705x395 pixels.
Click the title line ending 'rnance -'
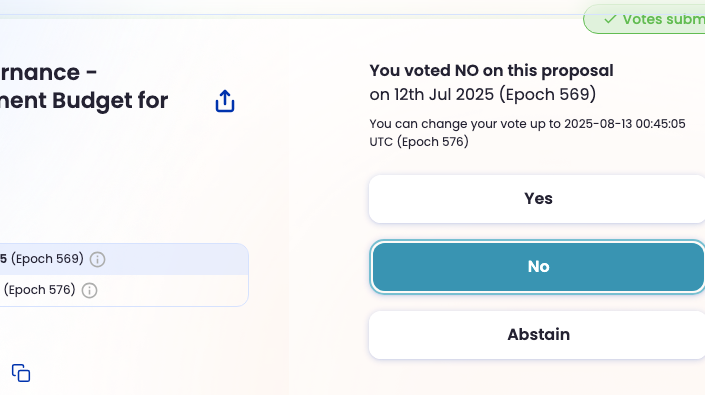48,72
